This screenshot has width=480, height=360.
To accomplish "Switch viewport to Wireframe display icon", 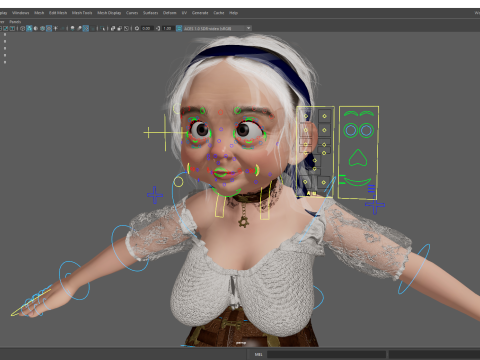I will coord(22,28).
